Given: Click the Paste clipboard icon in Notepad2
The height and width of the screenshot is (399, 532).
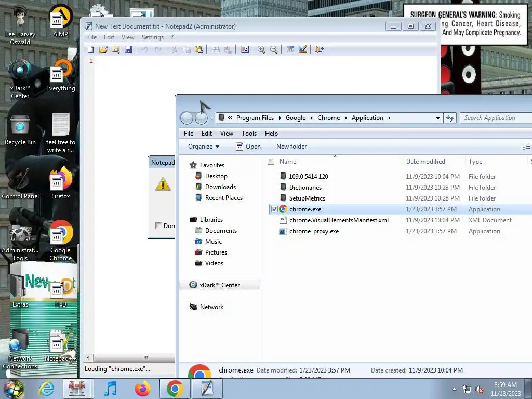Looking at the screenshot, I should (x=199, y=49).
